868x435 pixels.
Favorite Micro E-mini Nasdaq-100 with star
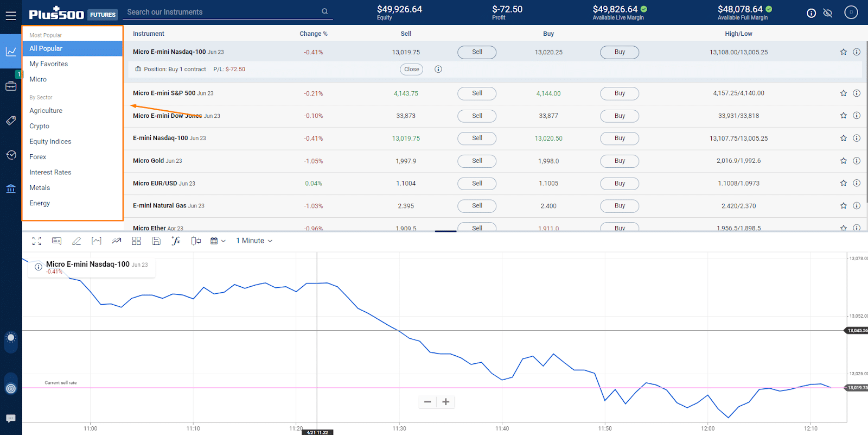click(x=844, y=52)
